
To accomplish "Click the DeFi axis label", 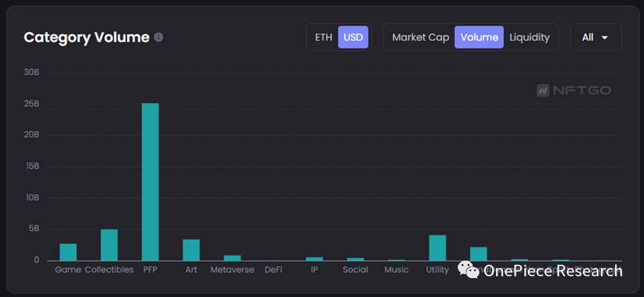I will [273, 270].
